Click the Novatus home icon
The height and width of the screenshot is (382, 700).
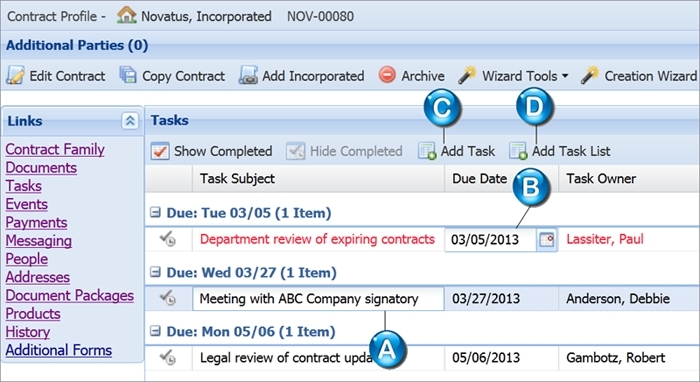(x=126, y=15)
